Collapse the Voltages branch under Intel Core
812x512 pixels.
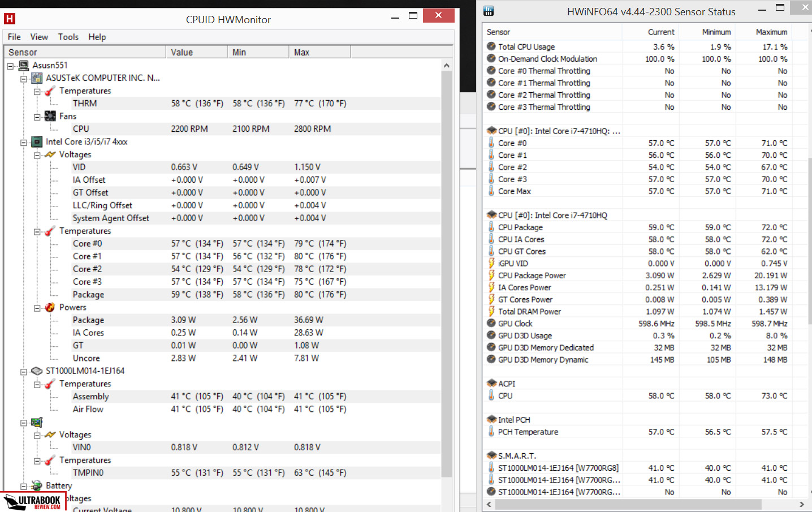pos(37,155)
